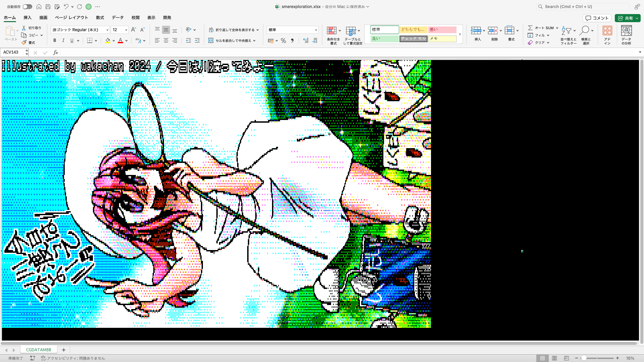Click the Decrease decimal icon
Viewport: 644px width, 362px height.
[314, 41]
